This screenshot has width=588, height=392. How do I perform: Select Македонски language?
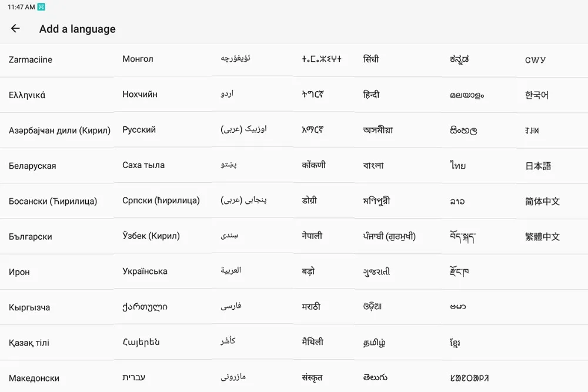(x=34, y=378)
